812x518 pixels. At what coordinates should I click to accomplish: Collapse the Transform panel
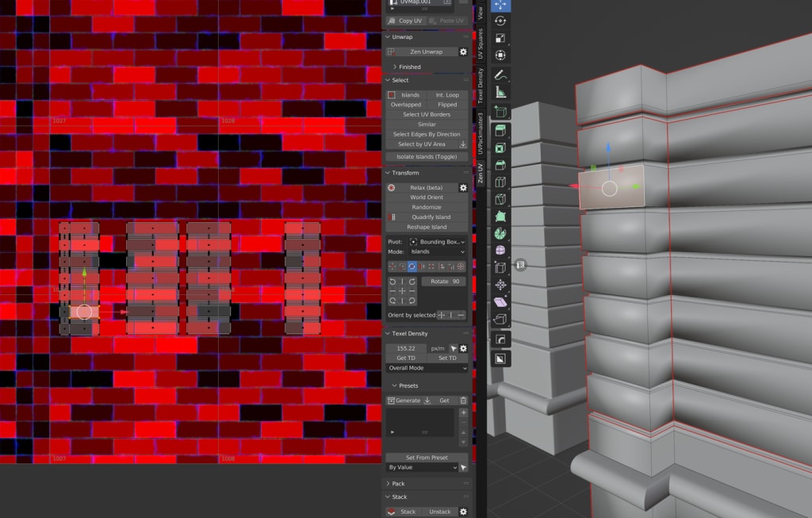tap(405, 173)
